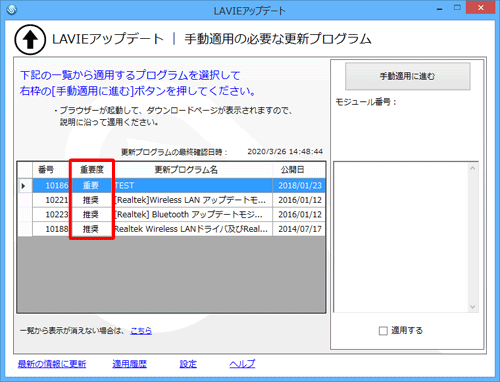Maximize the LAVIEアップデート window

click(457, 8)
